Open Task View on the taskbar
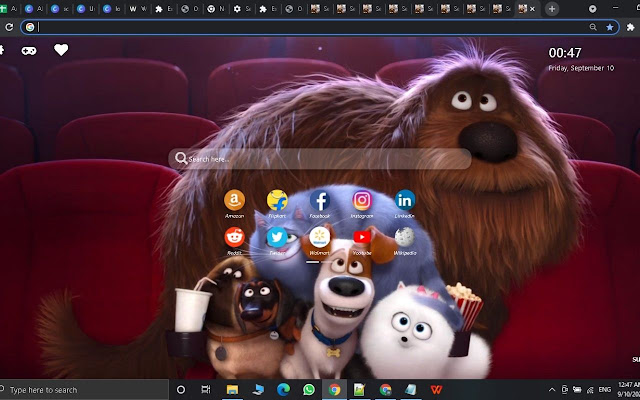The image size is (640, 400). pyautogui.click(x=206, y=390)
